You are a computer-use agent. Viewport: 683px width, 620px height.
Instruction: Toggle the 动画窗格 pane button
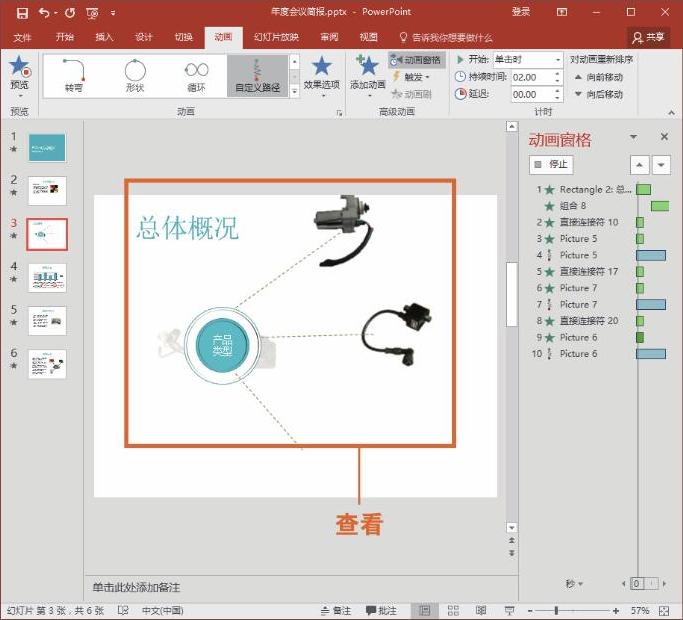pos(416,60)
